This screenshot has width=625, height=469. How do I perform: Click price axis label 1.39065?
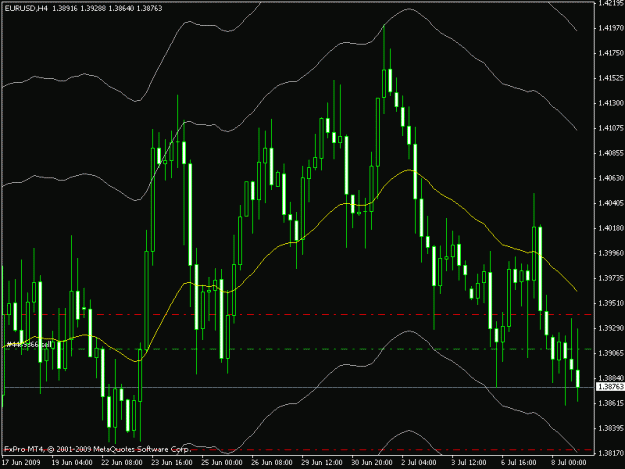(611, 353)
